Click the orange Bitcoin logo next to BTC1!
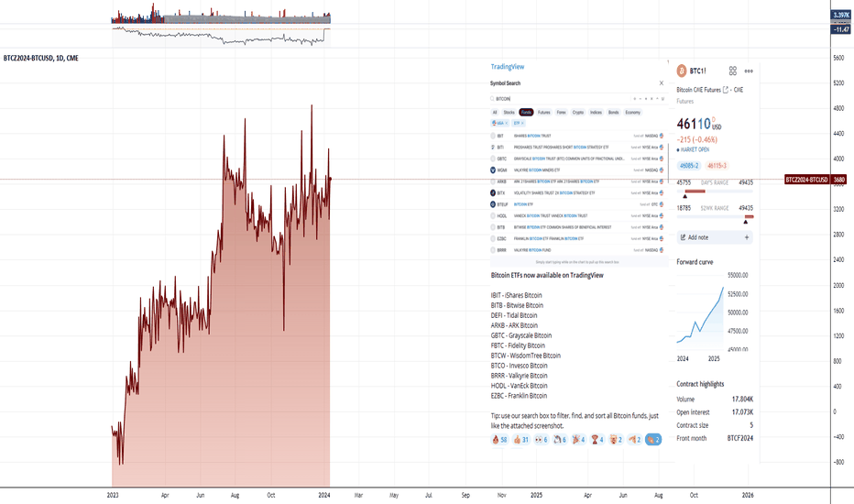 pos(682,71)
